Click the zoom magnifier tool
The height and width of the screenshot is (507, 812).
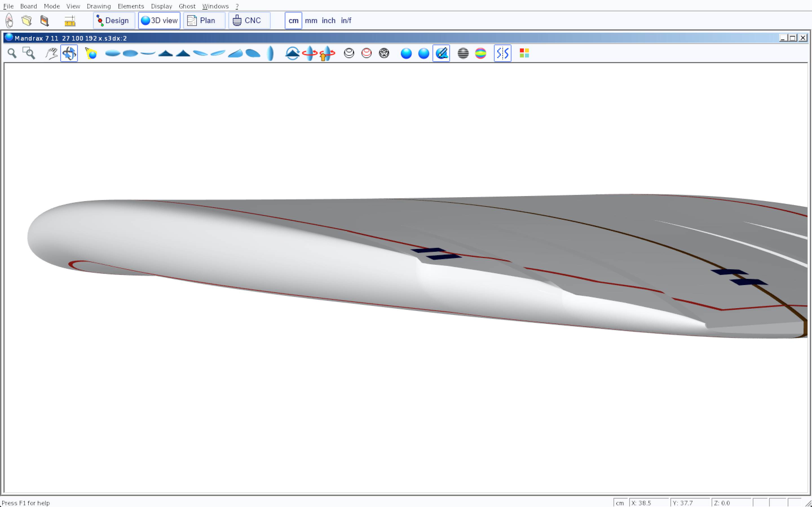12,53
